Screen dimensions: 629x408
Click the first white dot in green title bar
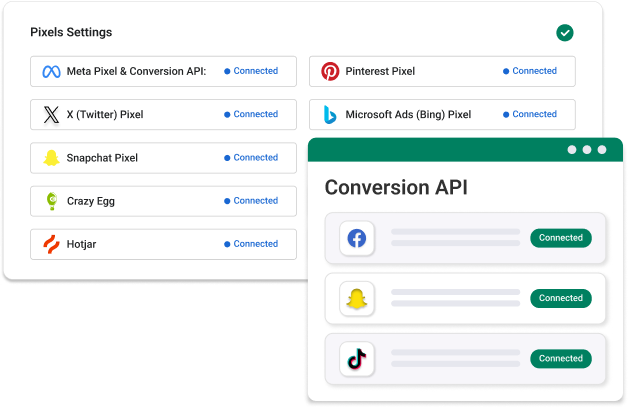click(x=572, y=150)
